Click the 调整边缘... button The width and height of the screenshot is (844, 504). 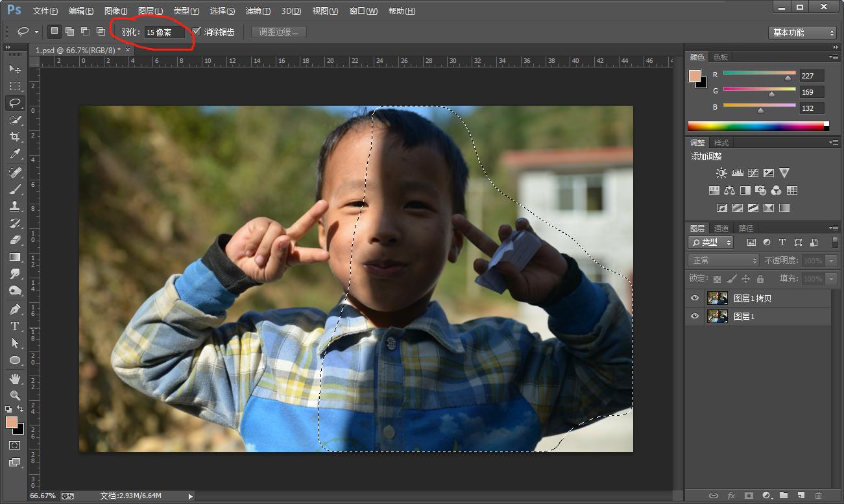(278, 32)
